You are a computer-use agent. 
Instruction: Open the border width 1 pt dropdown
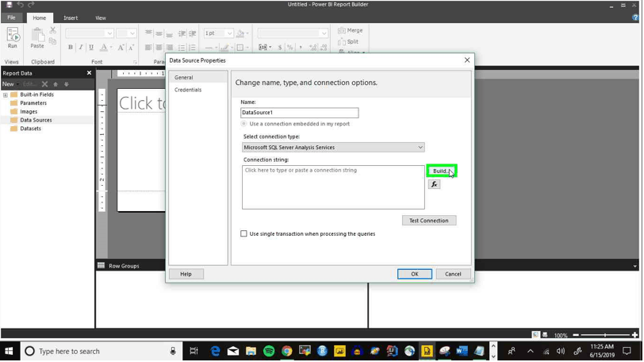229,33
